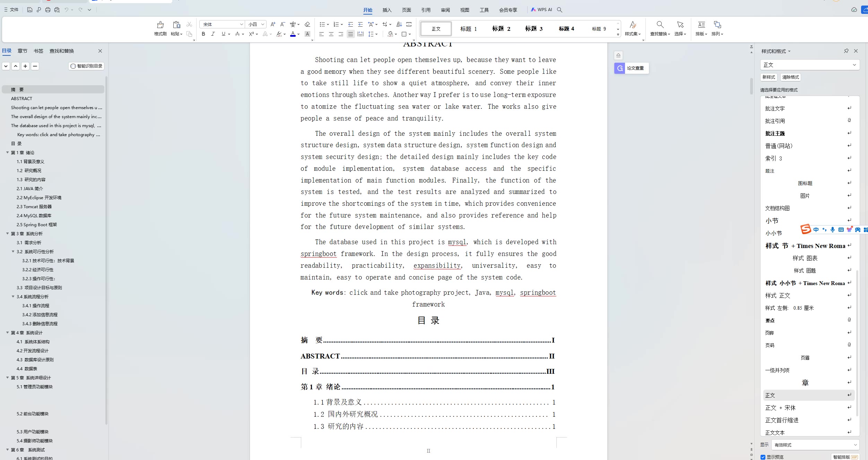868x460 pixels.
Task: Select 2.3 Tomcat 服务器 in the outline
Action: [x=34, y=206]
